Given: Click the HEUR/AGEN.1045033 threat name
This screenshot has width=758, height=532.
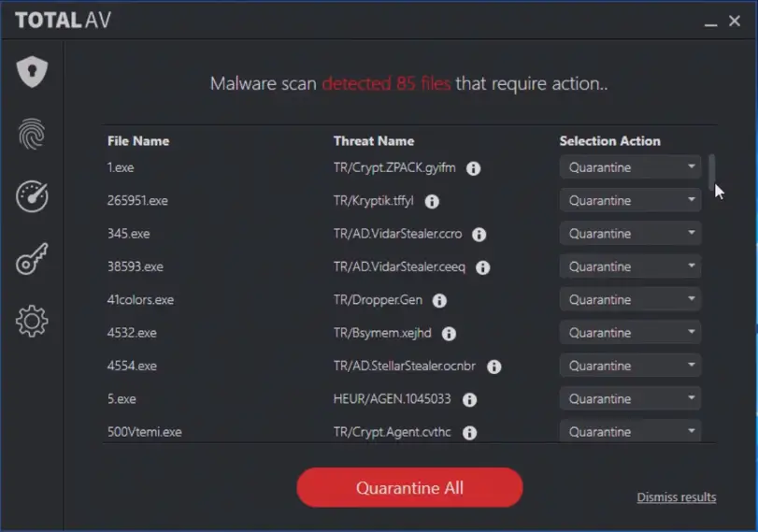Looking at the screenshot, I should click(392, 398).
